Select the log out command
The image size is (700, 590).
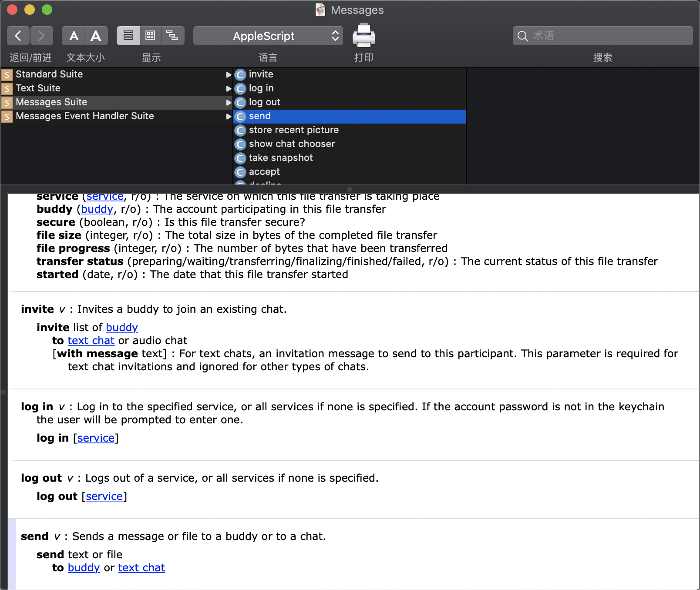point(350,102)
